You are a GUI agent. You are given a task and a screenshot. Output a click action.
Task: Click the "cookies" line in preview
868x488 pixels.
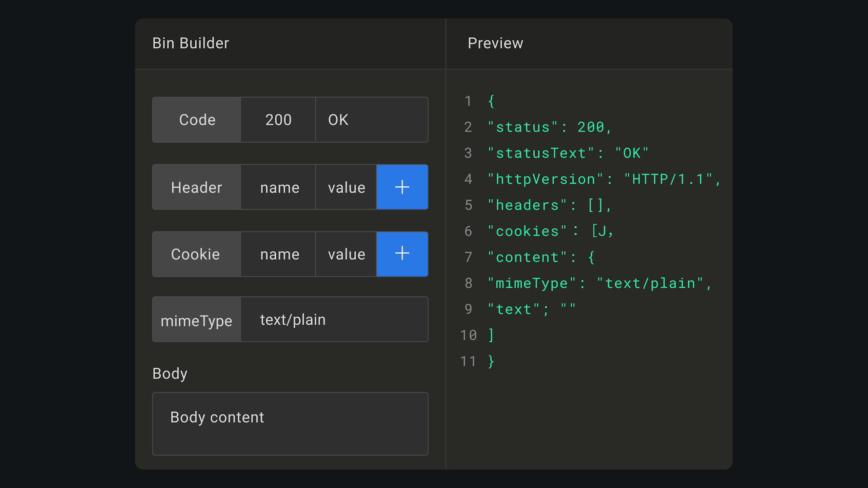point(551,231)
